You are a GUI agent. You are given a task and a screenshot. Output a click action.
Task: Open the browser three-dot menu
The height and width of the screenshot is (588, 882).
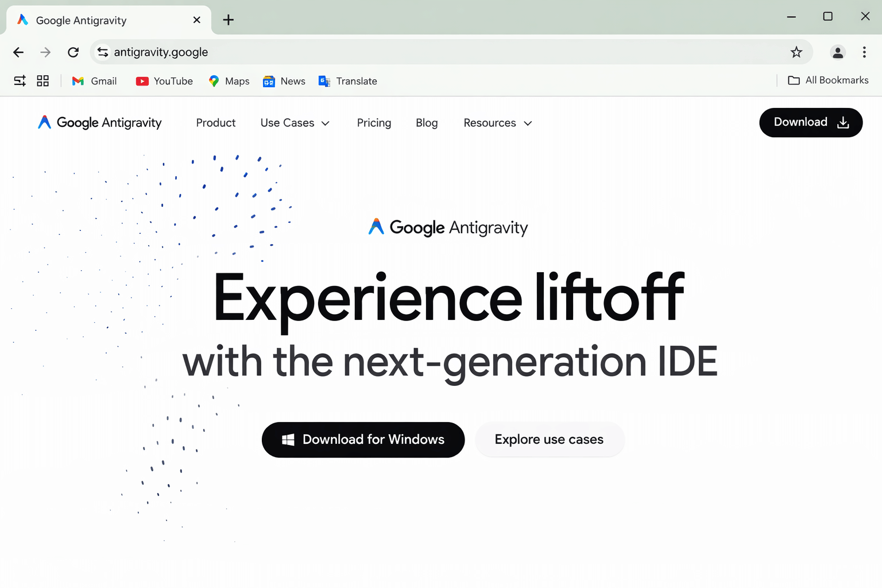click(x=864, y=52)
